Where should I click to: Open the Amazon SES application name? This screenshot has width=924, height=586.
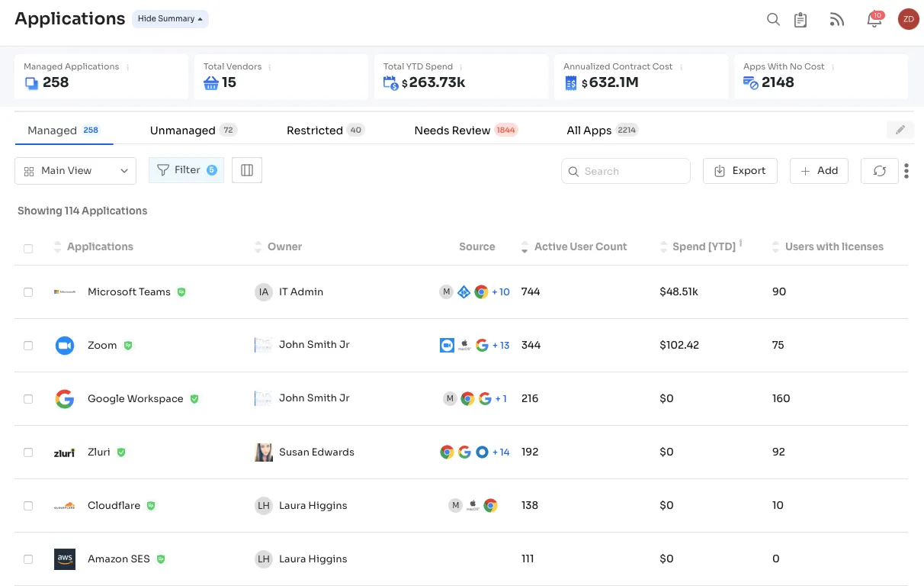click(x=119, y=559)
